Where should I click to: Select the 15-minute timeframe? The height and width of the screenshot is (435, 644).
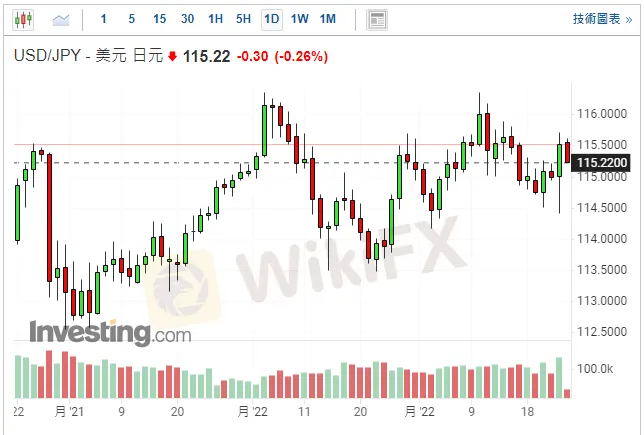point(160,19)
